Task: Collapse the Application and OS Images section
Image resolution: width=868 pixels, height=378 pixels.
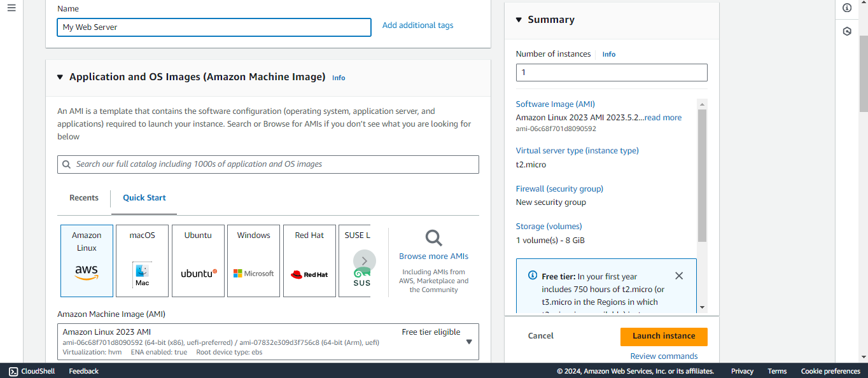Action: 59,77
